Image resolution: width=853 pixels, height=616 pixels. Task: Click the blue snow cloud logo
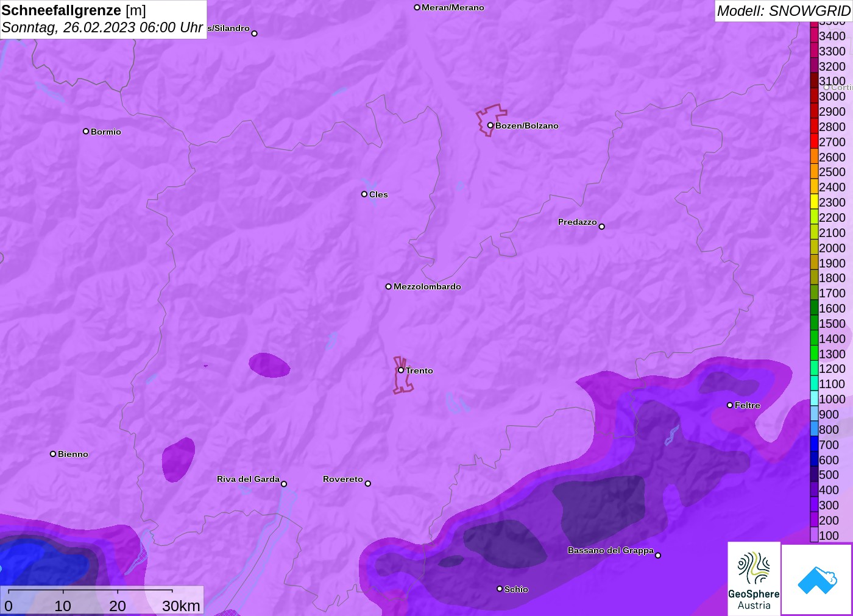tap(816, 579)
